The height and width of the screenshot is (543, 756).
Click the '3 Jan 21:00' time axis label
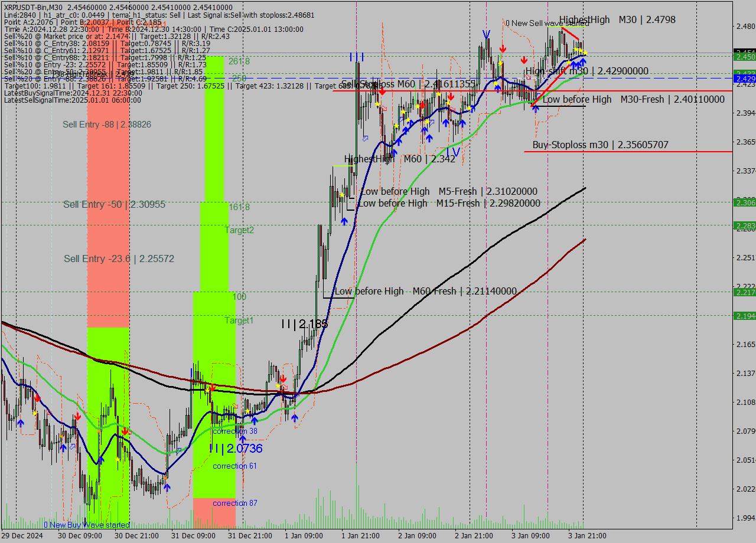click(587, 536)
